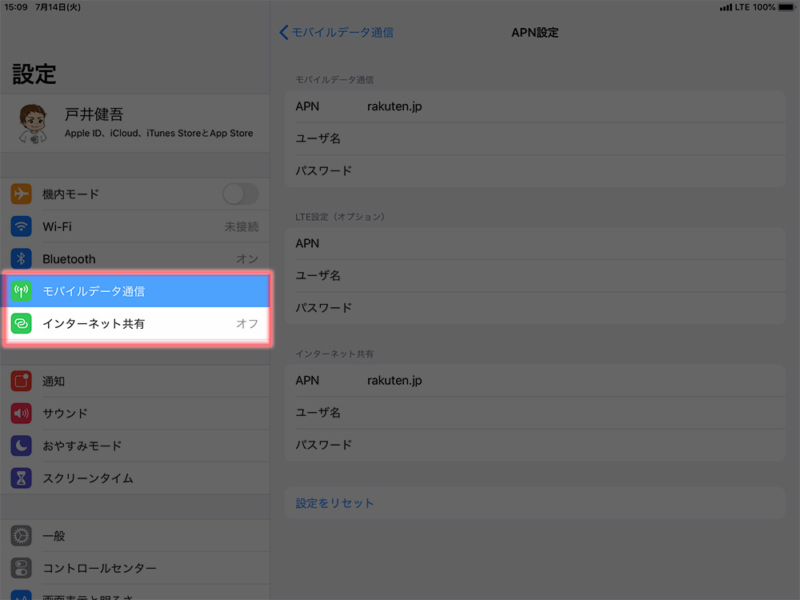The height and width of the screenshot is (600, 800).
Task: Tap the user avatar picture
Action: point(33,123)
